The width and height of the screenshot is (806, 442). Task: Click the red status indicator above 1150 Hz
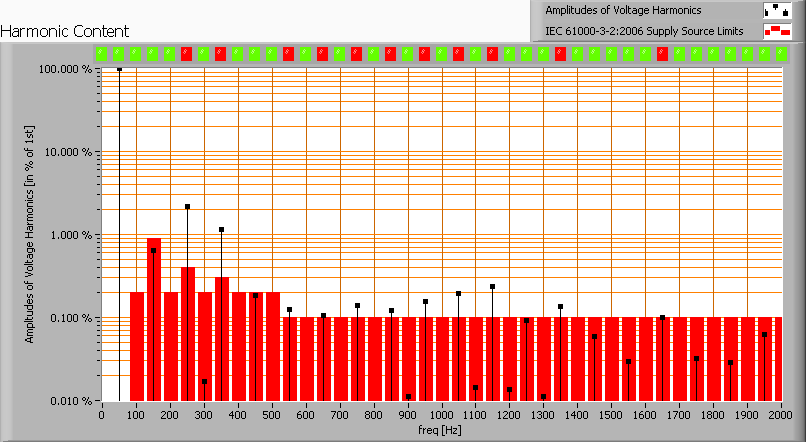[492, 53]
